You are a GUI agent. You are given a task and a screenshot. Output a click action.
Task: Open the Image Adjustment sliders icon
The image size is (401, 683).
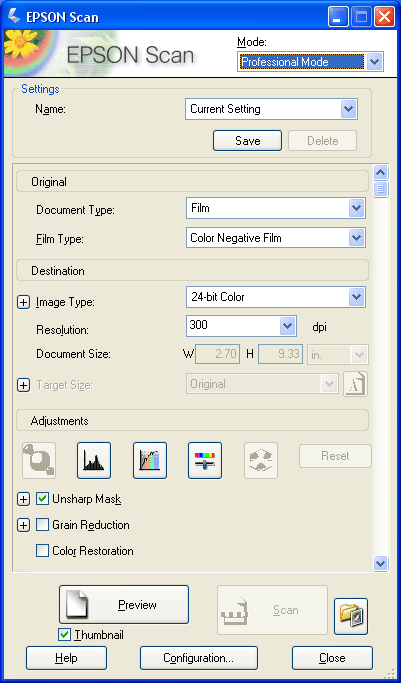(205, 460)
